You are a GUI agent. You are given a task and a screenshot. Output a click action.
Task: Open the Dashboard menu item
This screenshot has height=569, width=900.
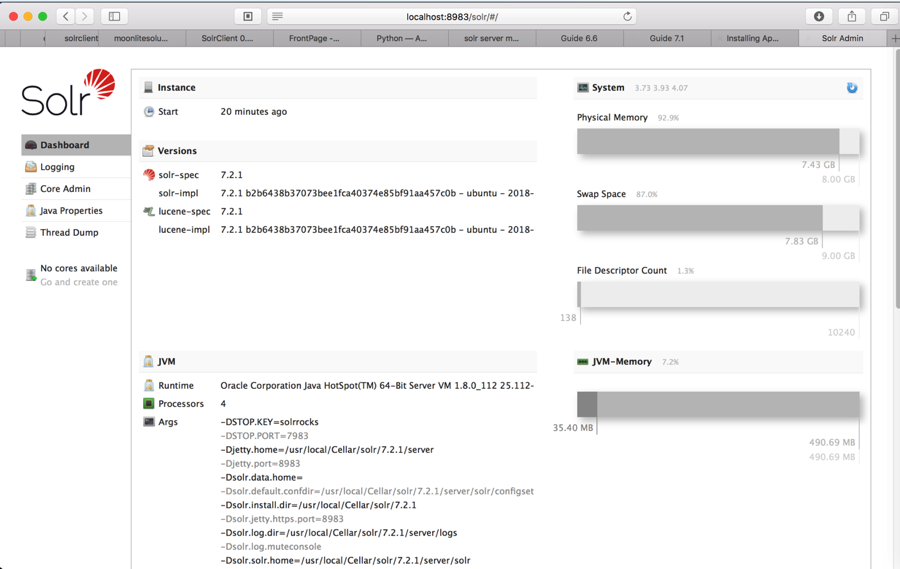64,145
